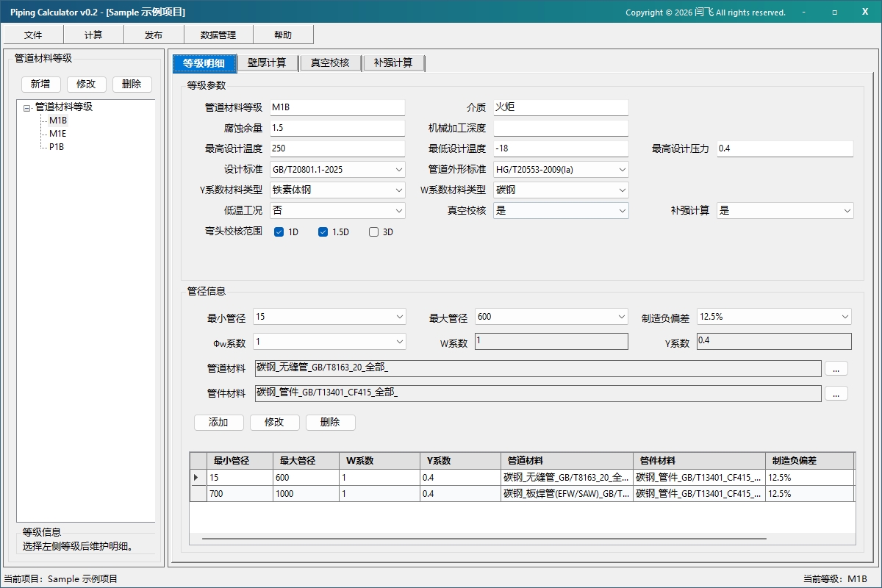
Task: Open the 最小管径 dropdown
Action: pos(329,317)
